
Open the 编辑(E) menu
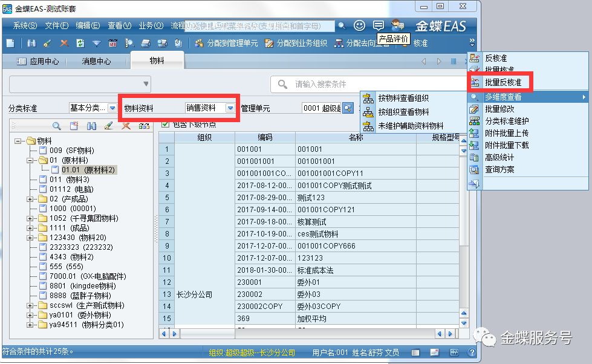tap(88, 25)
